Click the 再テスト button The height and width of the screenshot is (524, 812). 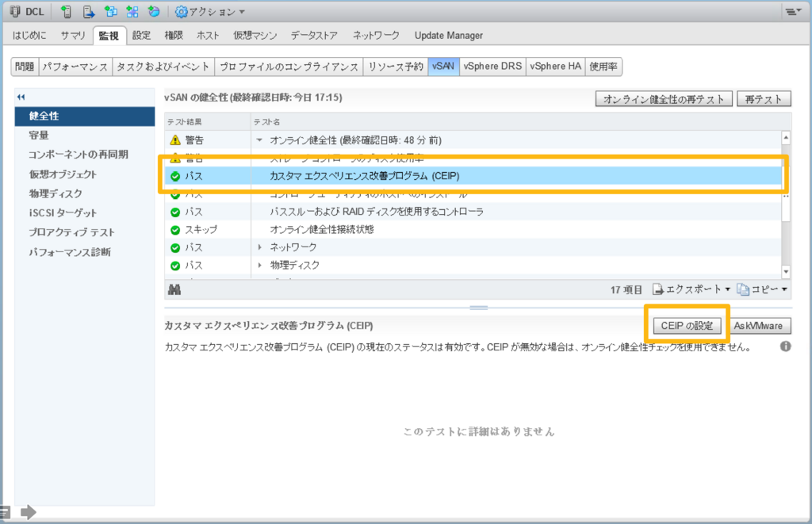pyautogui.click(x=764, y=99)
